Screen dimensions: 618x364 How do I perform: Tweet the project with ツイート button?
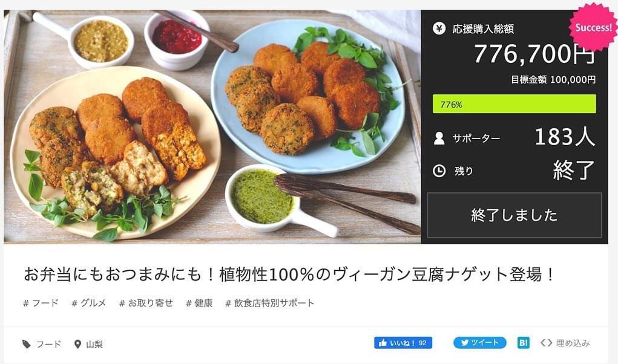tap(479, 343)
